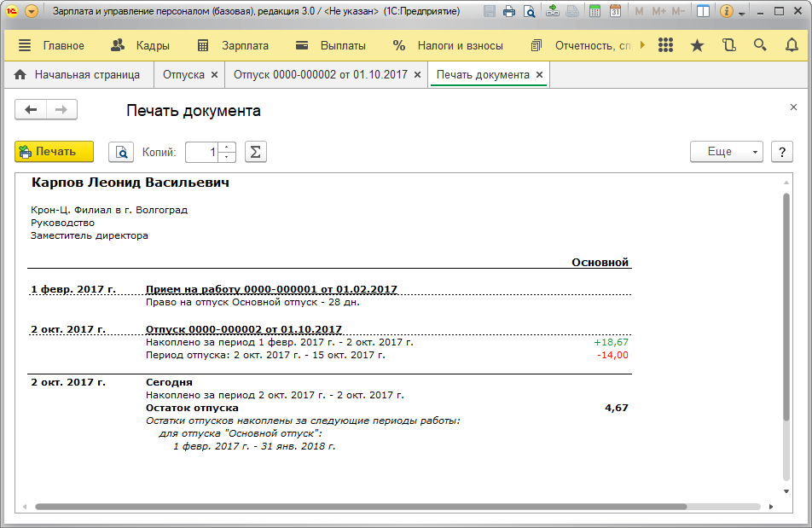
Task: Open the functions grid menu icon
Action: 665,45
